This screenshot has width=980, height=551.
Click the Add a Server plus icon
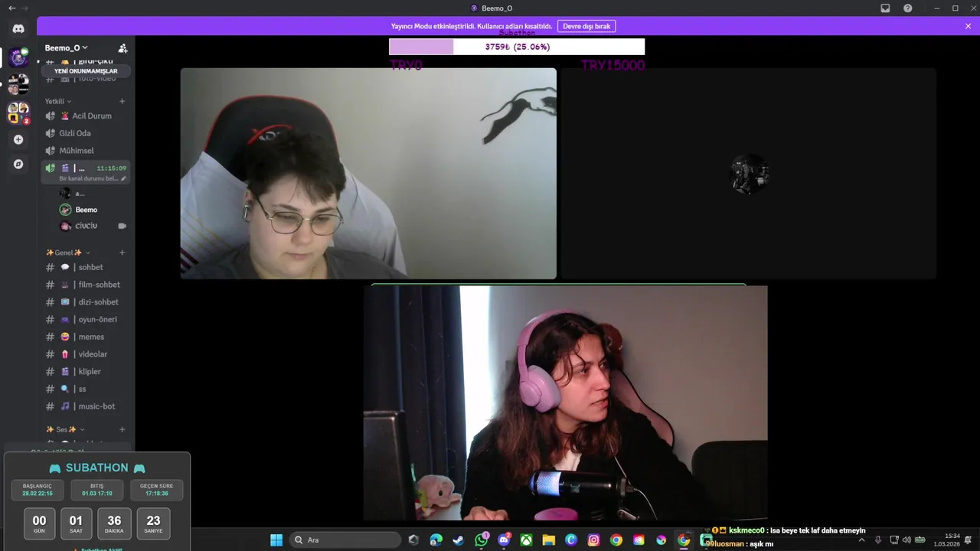click(x=18, y=140)
